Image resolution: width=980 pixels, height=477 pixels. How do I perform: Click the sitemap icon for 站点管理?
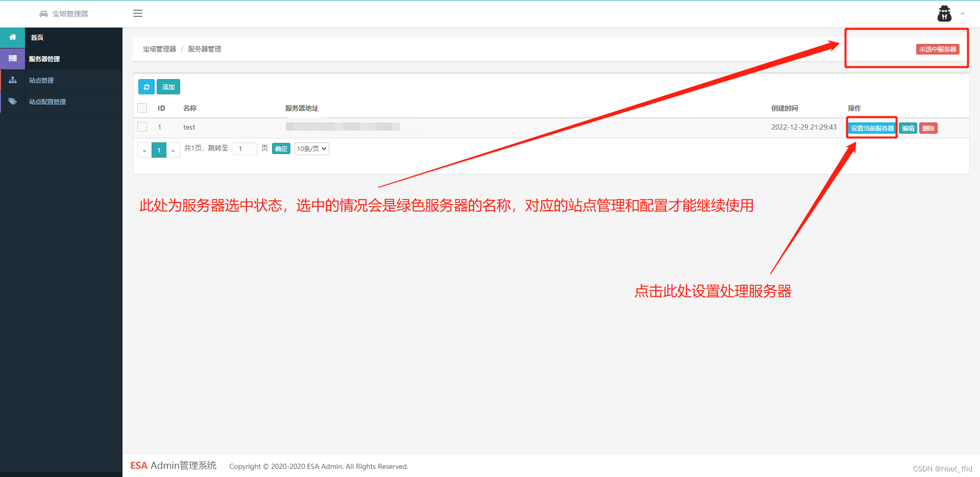coord(13,80)
